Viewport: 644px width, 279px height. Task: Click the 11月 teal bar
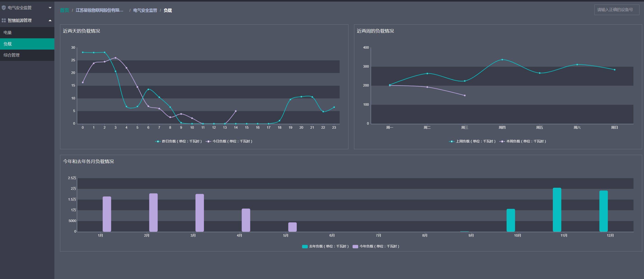click(557, 210)
